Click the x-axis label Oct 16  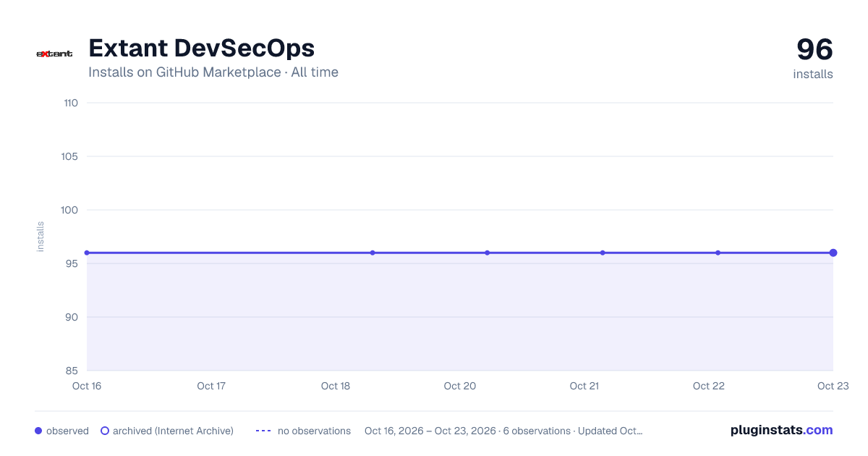[87, 386]
